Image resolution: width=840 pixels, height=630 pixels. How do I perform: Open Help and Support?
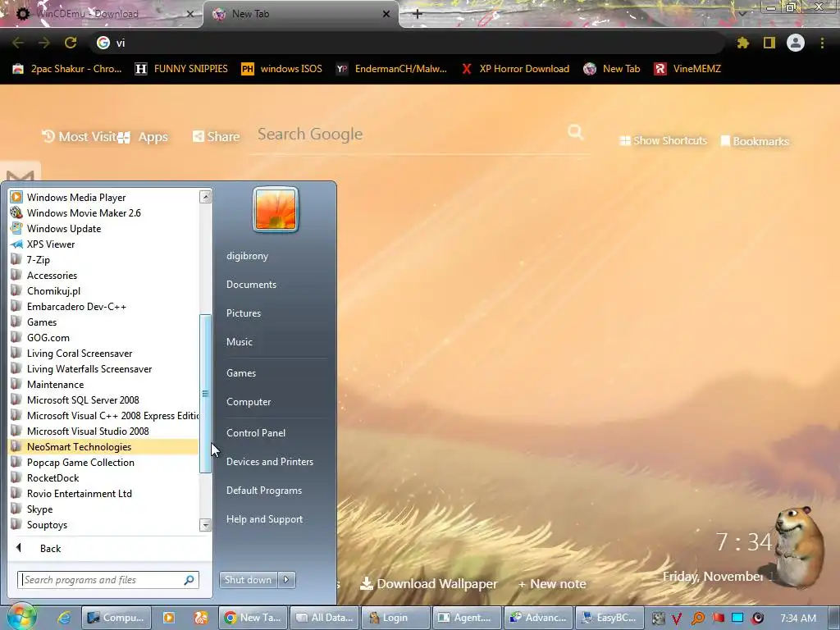[x=264, y=519]
